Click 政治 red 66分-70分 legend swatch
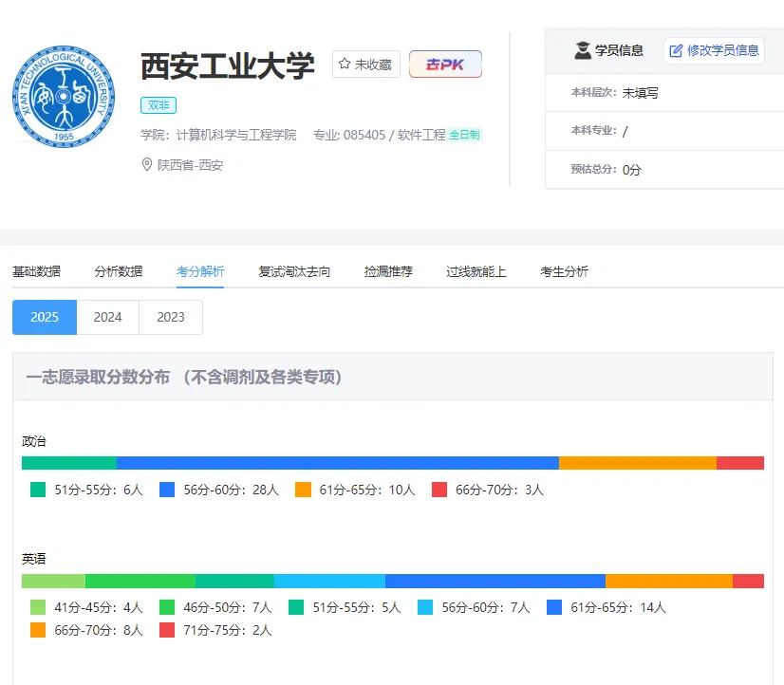 [x=439, y=490]
